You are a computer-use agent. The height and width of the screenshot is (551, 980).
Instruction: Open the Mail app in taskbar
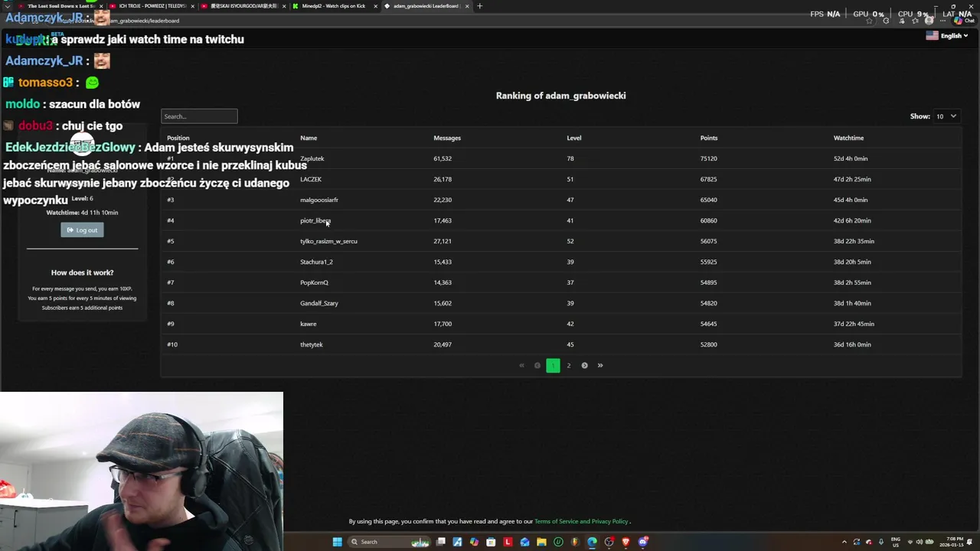click(524, 542)
